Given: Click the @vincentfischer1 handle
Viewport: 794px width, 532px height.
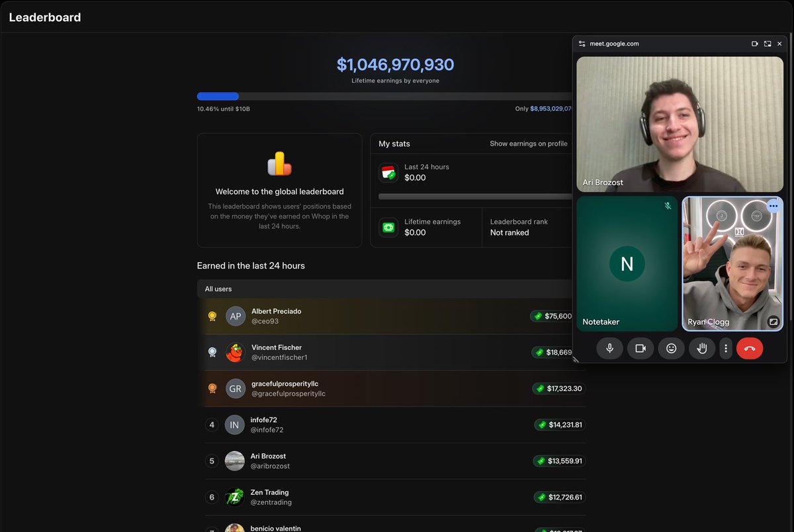Looking at the screenshot, I should 279,357.
